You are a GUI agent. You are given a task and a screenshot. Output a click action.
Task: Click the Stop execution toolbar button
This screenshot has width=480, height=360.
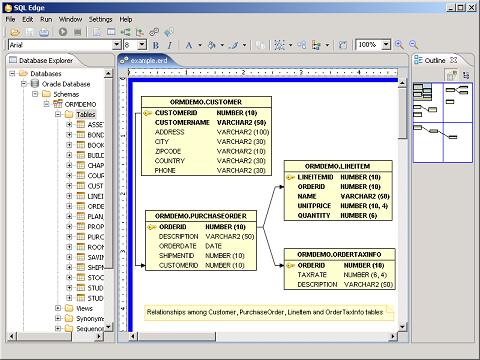[78, 32]
